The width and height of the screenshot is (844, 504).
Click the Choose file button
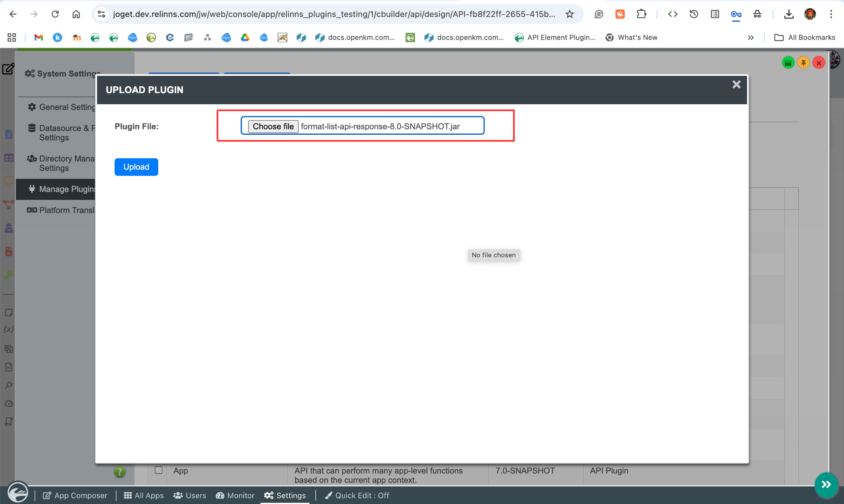coord(273,126)
